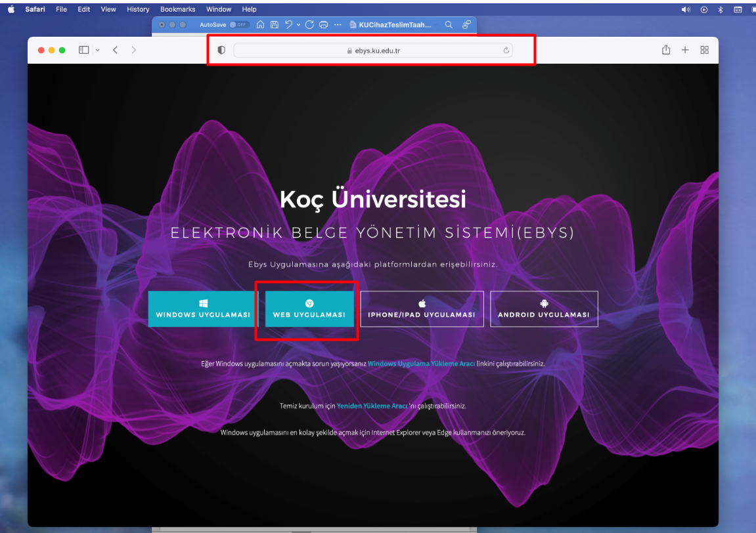
Task: Show the tab overview grid
Action: (x=705, y=50)
